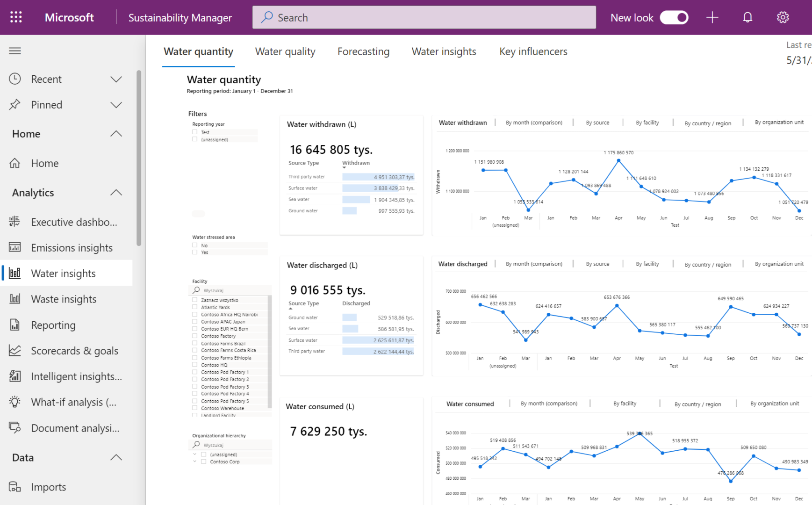Show Water withdrawn By source view
Image resolution: width=812 pixels, height=505 pixels.
click(x=597, y=123)
